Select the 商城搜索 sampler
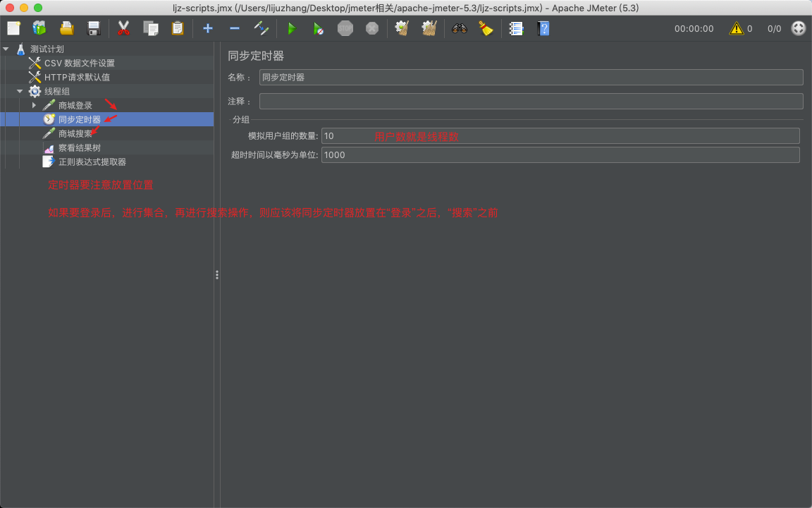 point(75,133)
